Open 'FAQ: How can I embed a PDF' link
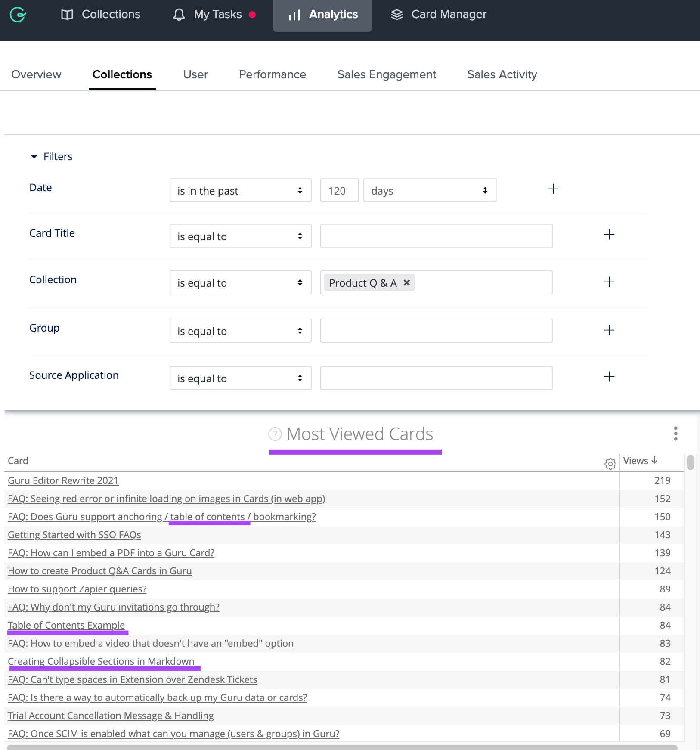This screenshot has width=700, height=750. [111, 553]
